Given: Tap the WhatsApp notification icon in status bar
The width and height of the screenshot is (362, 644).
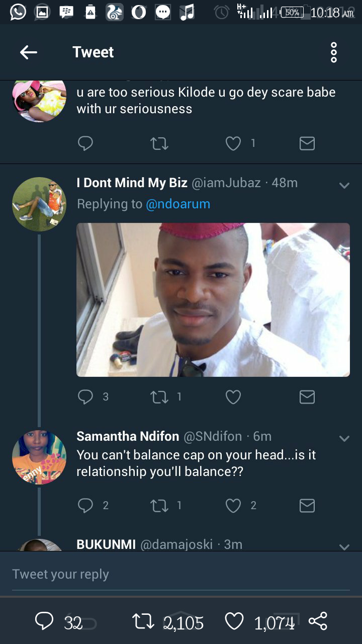Looking at the screenshot, I should (18, 12).
